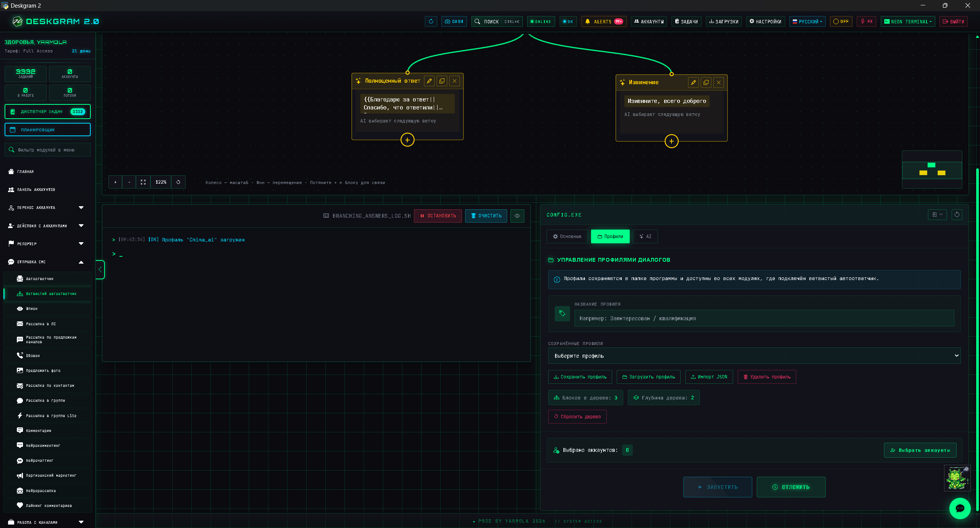Click the module filter search field
Screen dimensions: 980x528
47,150
